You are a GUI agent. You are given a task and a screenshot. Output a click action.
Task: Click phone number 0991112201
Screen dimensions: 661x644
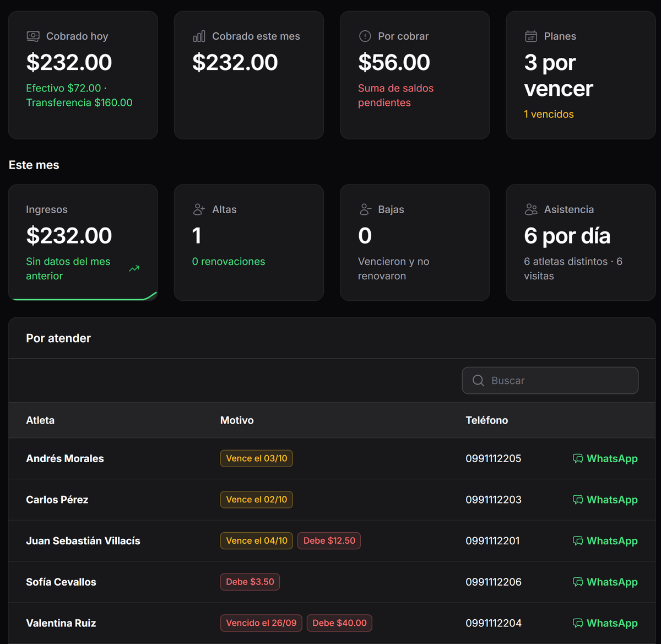coord(492,541)
